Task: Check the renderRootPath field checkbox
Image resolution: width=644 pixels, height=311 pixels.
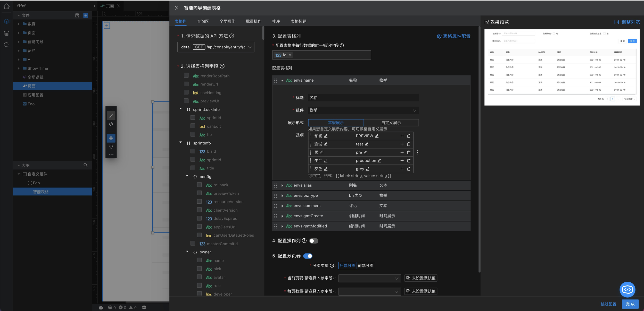Action: point(186,75)
